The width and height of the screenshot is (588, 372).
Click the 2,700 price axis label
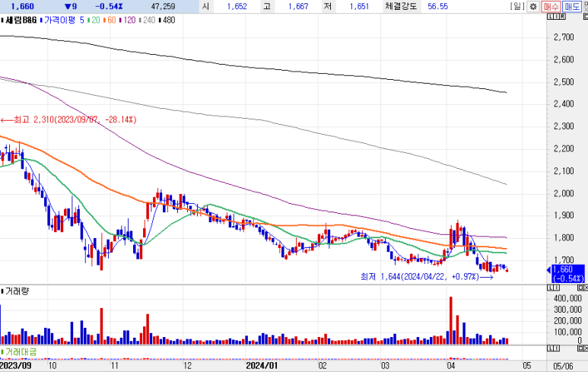coord(564,37)
